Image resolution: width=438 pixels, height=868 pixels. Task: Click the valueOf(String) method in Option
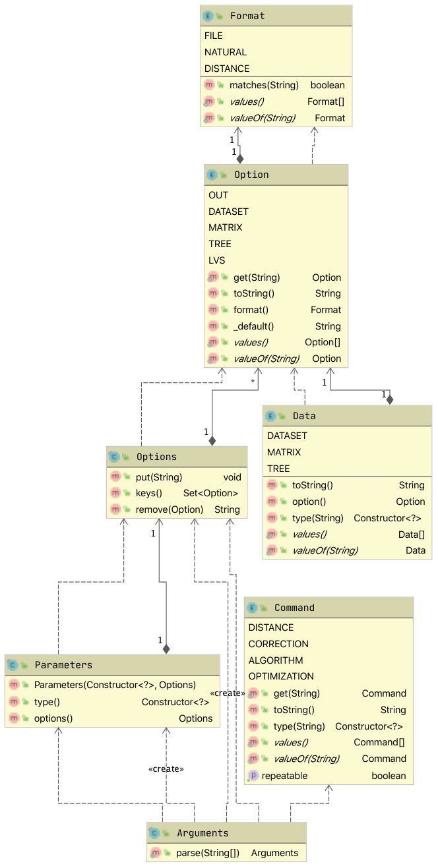(266, 359)
